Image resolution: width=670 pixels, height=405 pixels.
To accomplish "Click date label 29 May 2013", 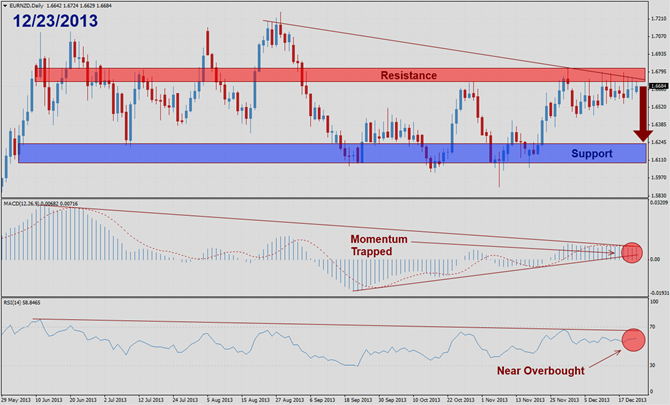I will [x=16, y=400].
